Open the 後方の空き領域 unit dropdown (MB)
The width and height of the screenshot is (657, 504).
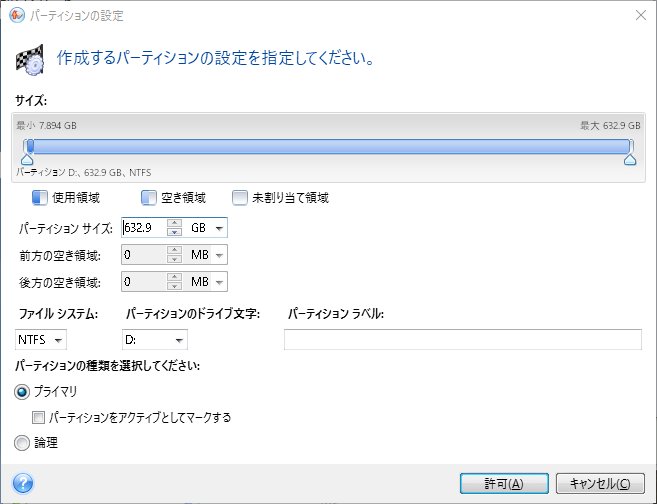tap(219, 282)
